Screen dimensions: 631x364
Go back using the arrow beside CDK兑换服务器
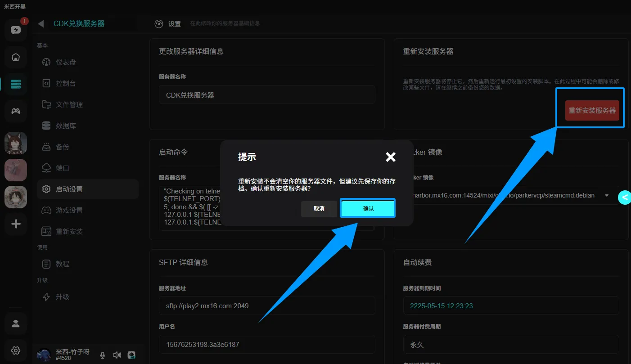pos(41,24)
